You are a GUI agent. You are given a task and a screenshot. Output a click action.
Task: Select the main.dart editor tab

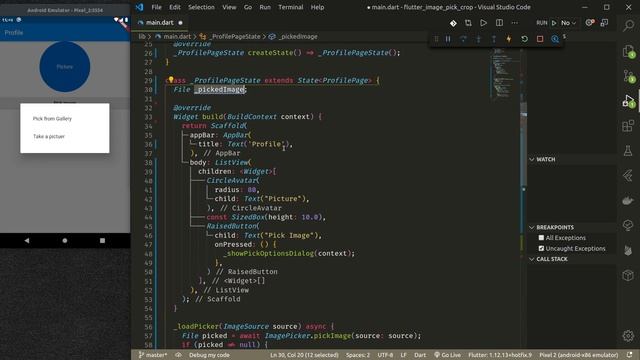(x=160, y=23)
